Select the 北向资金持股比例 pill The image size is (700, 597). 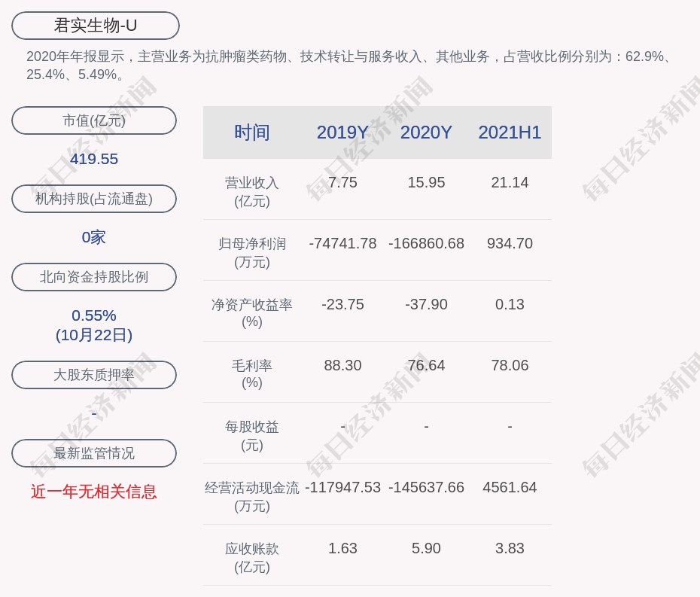click(x=94, y=277)
